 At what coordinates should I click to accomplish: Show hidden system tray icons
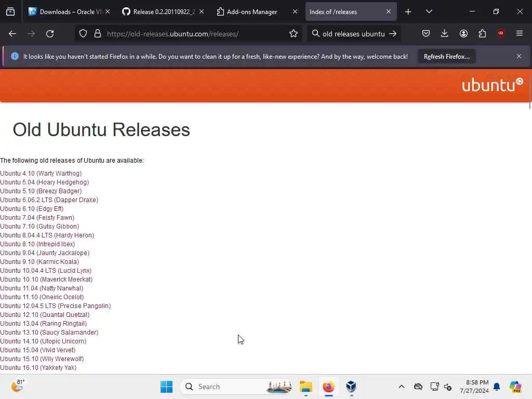coord(402,387)
